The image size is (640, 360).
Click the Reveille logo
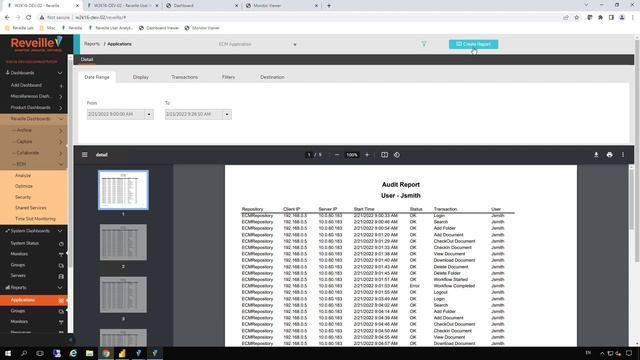37,43
